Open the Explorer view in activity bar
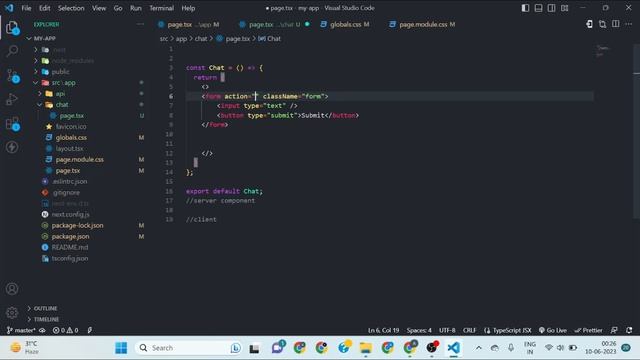The image size is (640, 360). tap(12, 28)
